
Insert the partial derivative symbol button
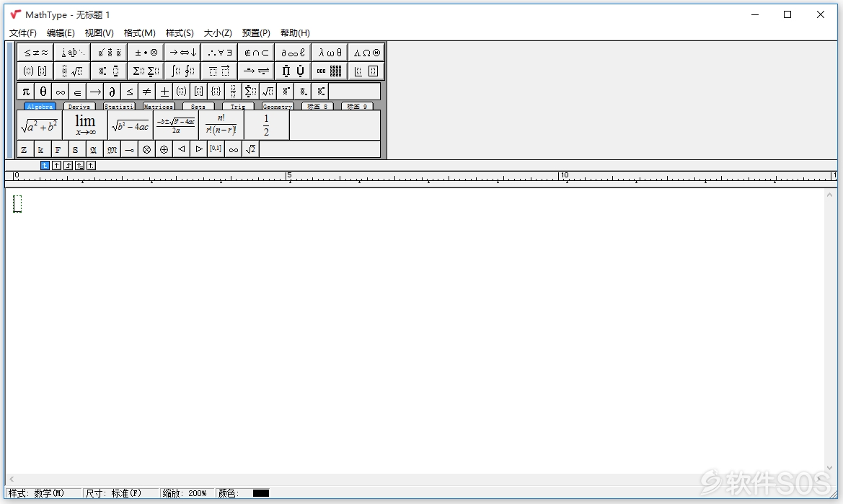(112, 92)
